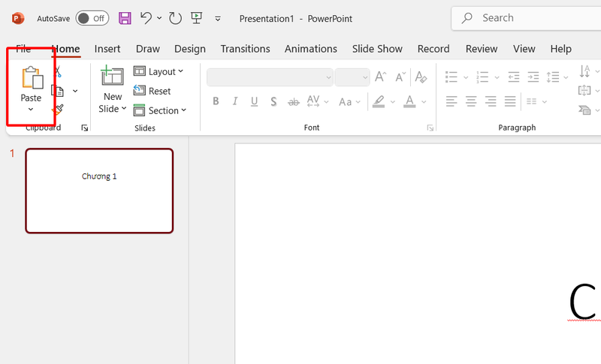601x364 pixels.
Task: Click the Paste clipboard icon
Action: pyautogui.click(x=32, y=78)
